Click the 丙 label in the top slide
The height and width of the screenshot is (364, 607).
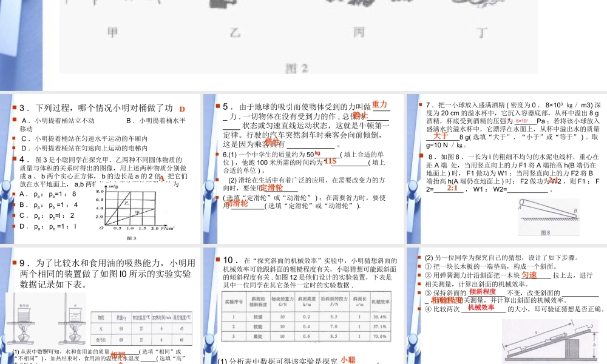click(359, 32)
